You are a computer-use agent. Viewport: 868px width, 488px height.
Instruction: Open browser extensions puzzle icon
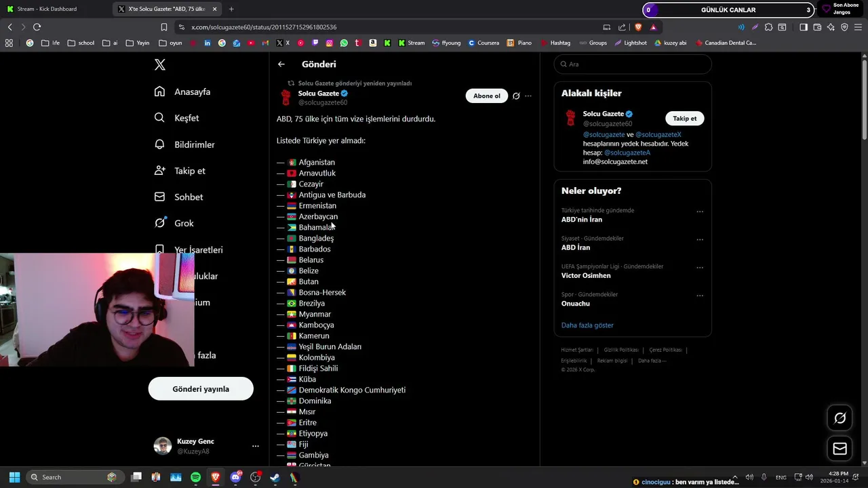point(768,27)
